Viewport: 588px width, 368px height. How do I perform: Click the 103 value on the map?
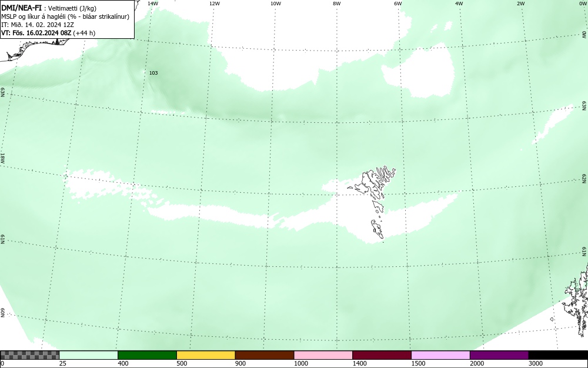click(153, 73)
